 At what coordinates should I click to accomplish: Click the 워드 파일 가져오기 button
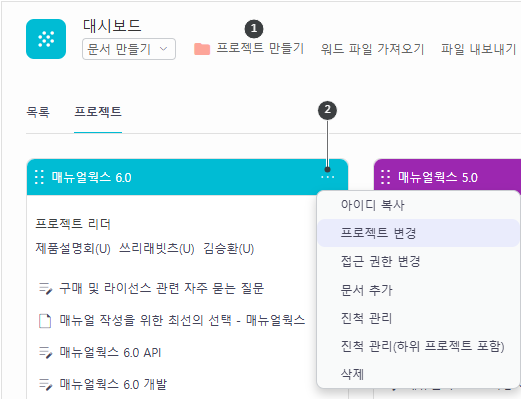(372, 49)
